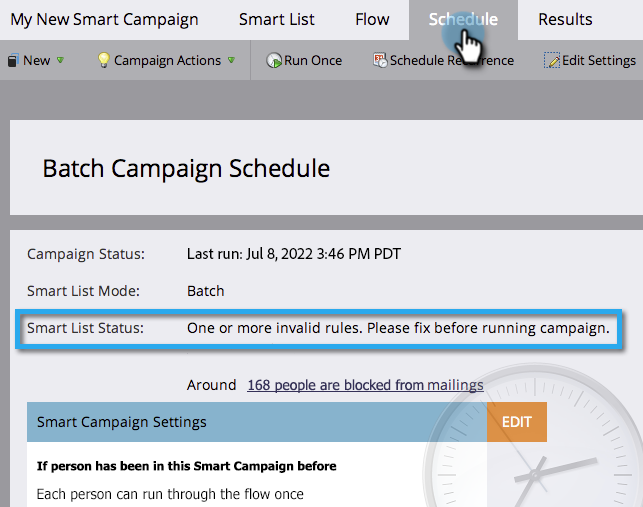Click the Edit Settings pencil icon
This screenshot has width=643, height=507.
[x=552, y=61]
